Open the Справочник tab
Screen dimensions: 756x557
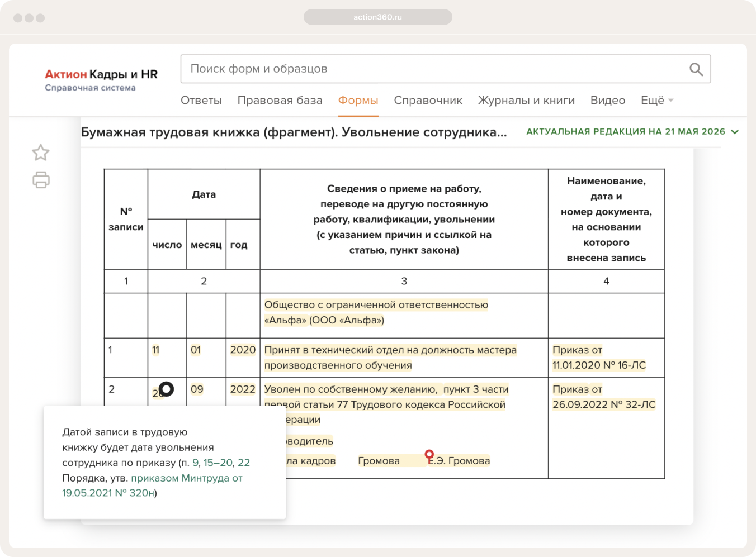tap(428, 101)
